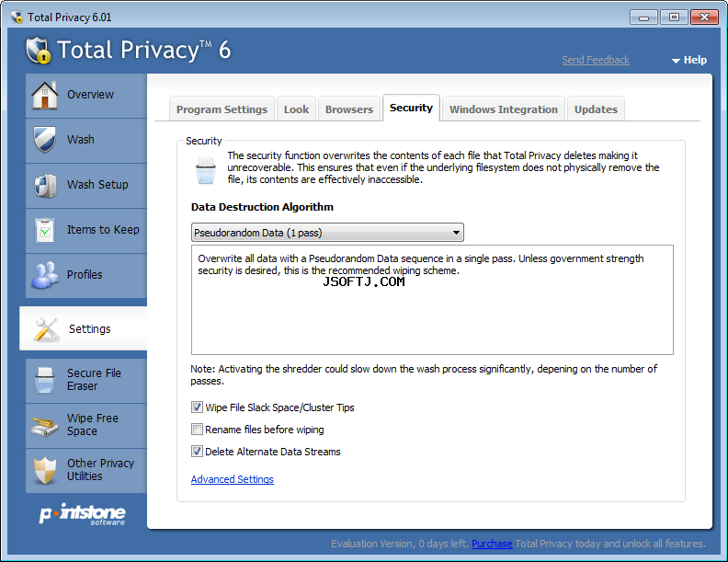Click the Overview house icon
Image resolution: width=728 pixels, height=562 pixels.
[x=44, y=96]
